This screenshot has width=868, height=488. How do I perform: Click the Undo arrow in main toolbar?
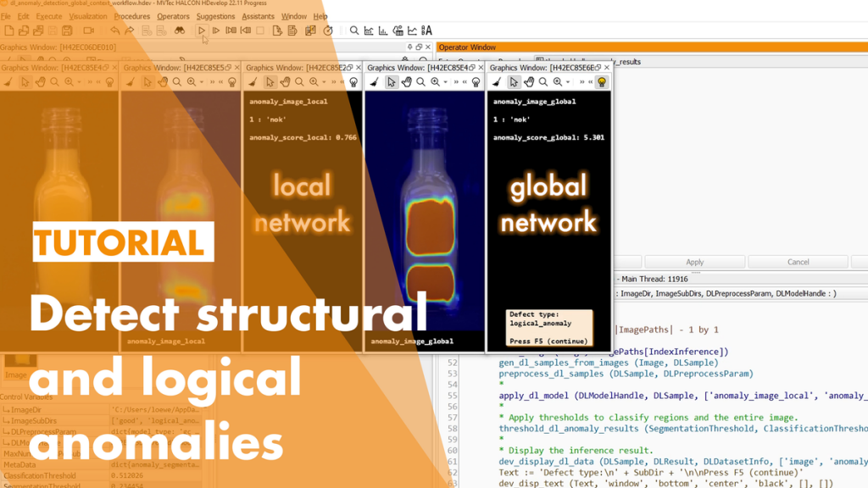coord(114,30)
